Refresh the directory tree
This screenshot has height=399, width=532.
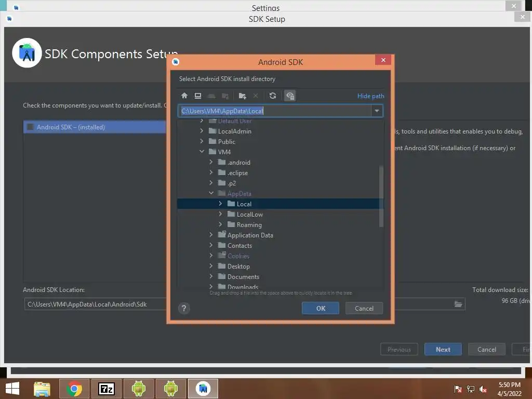click(x=272, y=96)
